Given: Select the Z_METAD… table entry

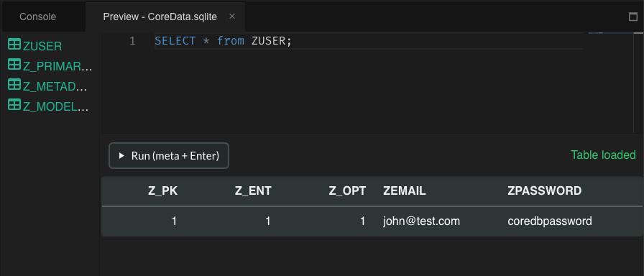Looking at the screenshot, I should 55,87.
